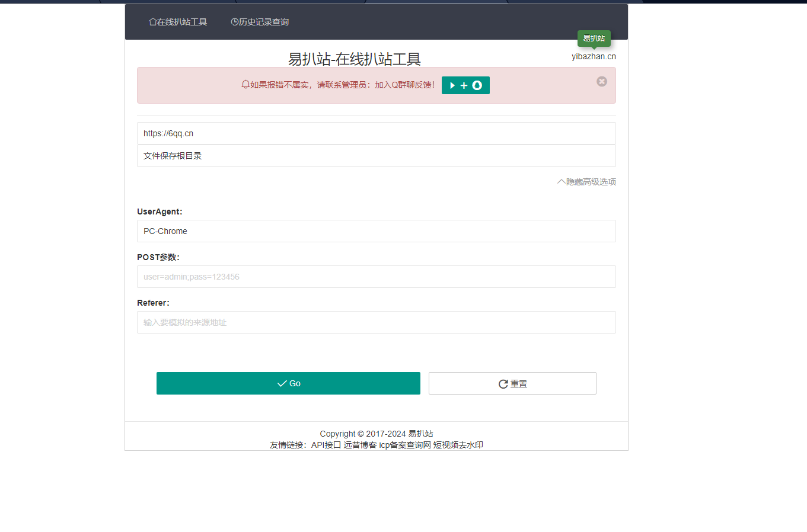Screen dimensions: 807x532
Task: Click the 重置 reset button
Action: pos(512,383)
